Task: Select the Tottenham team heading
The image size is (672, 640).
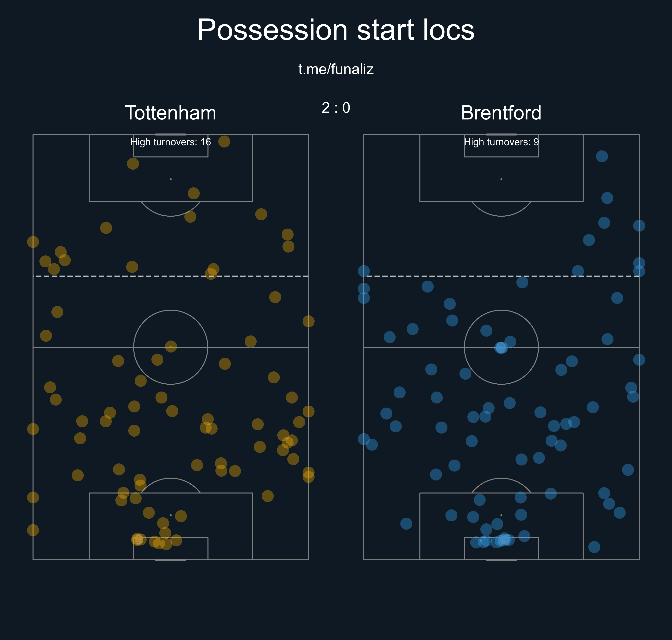Action: (x=170, y=113)
